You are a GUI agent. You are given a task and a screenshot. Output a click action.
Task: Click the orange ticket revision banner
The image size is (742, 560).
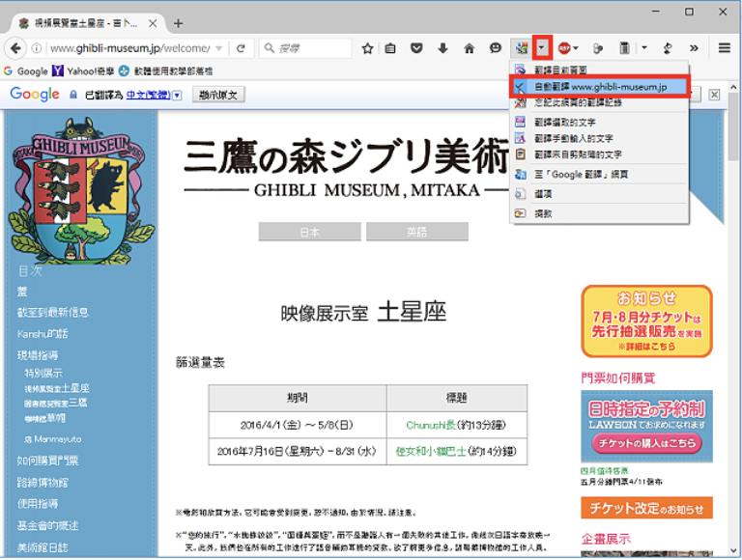click(646, 508)
